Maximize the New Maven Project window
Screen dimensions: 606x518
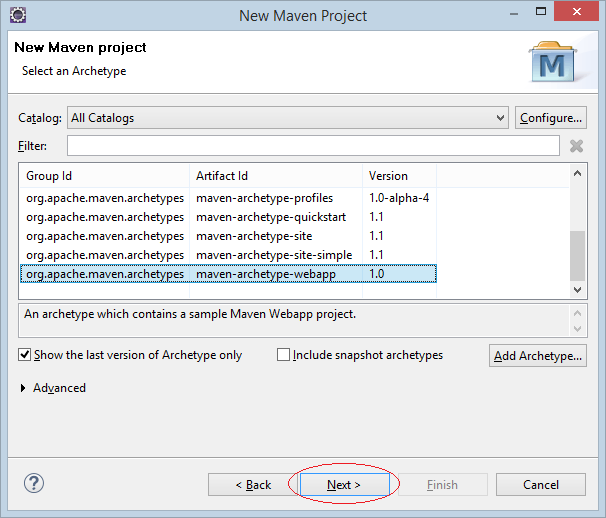coord(541,12)
